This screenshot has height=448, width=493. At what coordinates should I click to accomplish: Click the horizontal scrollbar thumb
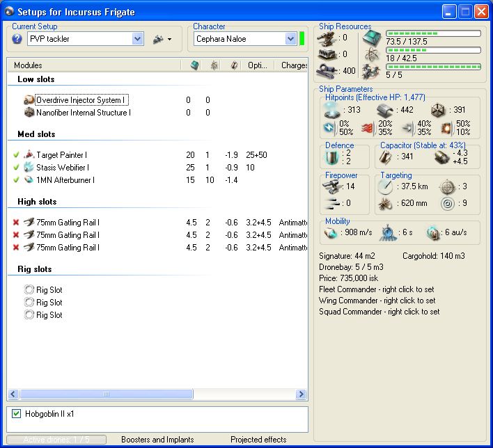click(x=107, y=394)
